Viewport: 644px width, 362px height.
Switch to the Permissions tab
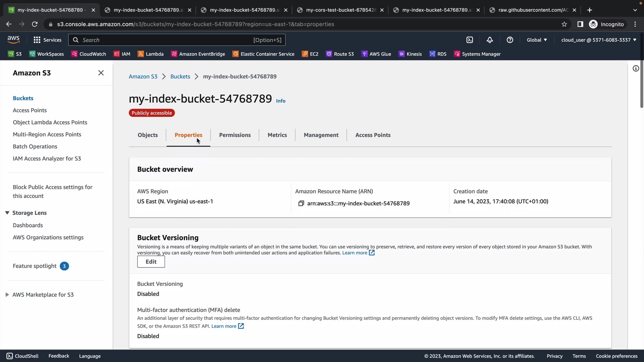point(235,135)
